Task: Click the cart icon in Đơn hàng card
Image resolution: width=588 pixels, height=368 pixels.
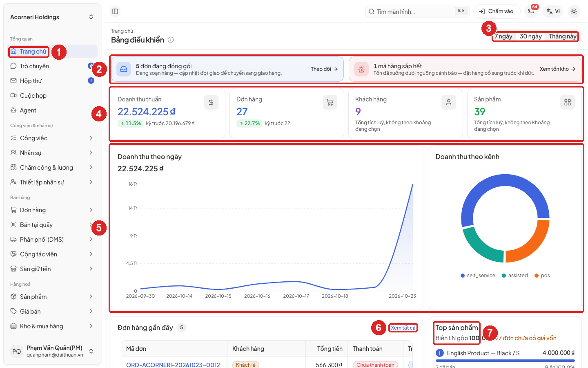Action: pyautogui.click(x=330, y=102)
